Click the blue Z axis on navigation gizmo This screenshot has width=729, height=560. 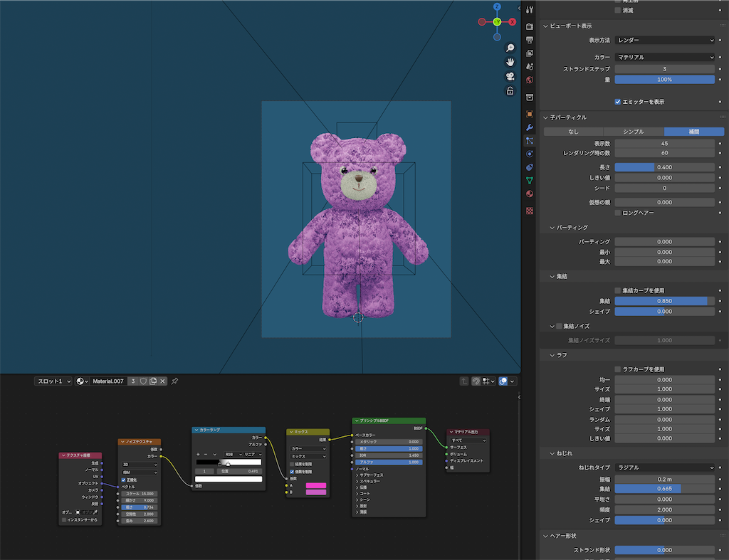497,6
